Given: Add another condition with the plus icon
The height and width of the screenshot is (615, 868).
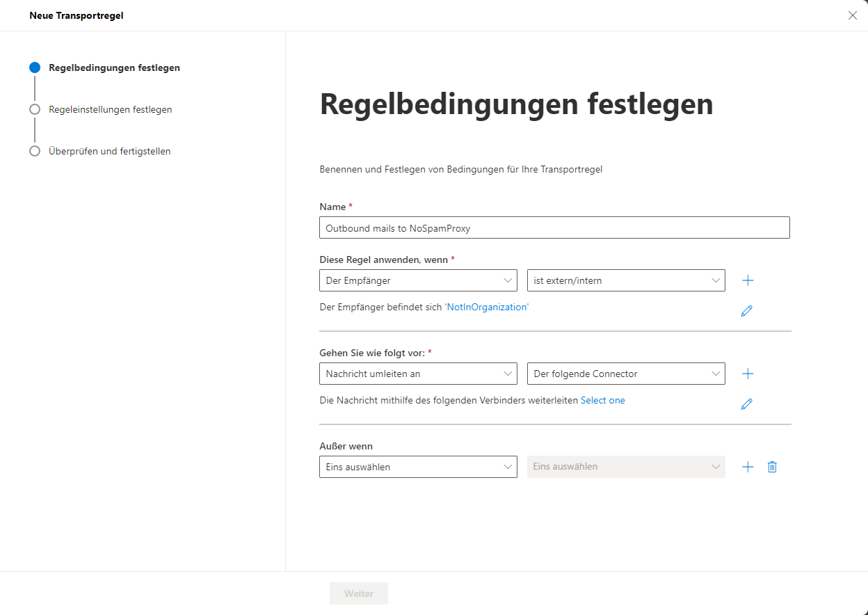Looking at the screenshot, I should [748, 280].
